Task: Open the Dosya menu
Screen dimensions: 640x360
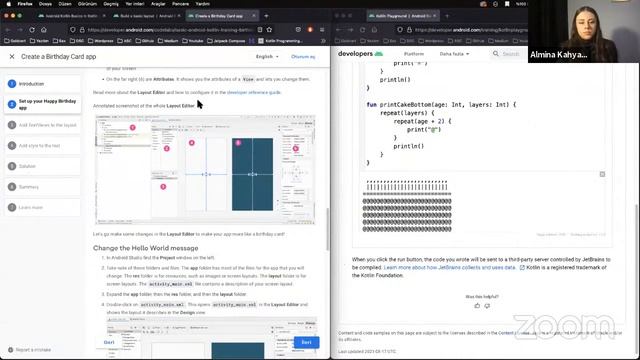Action: coord(45,4)
